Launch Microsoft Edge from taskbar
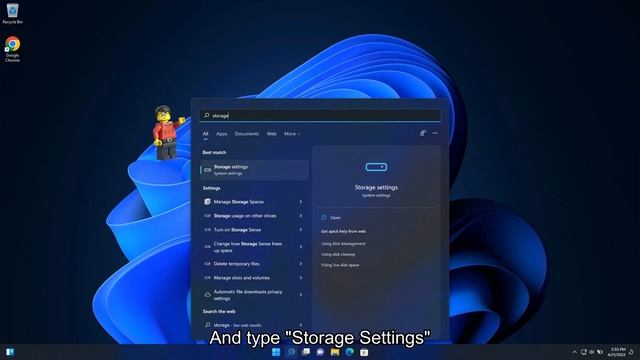This screenshot has width=640, height=360. point(350,352)
